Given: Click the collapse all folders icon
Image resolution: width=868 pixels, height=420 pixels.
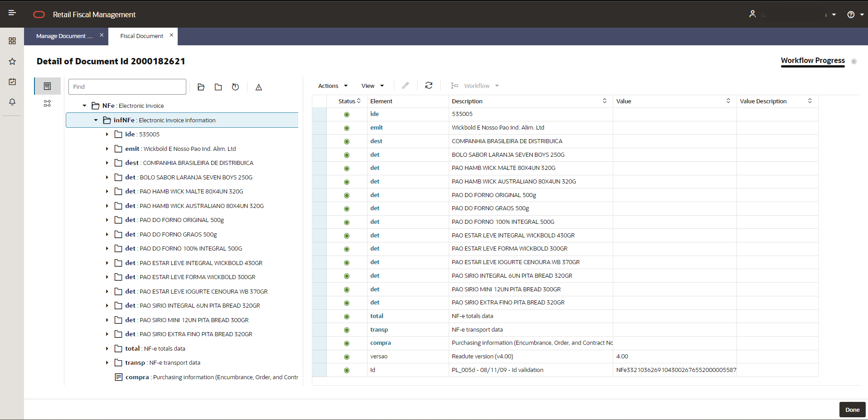Looking at the screenshot, I should click(x=218, y=87).
